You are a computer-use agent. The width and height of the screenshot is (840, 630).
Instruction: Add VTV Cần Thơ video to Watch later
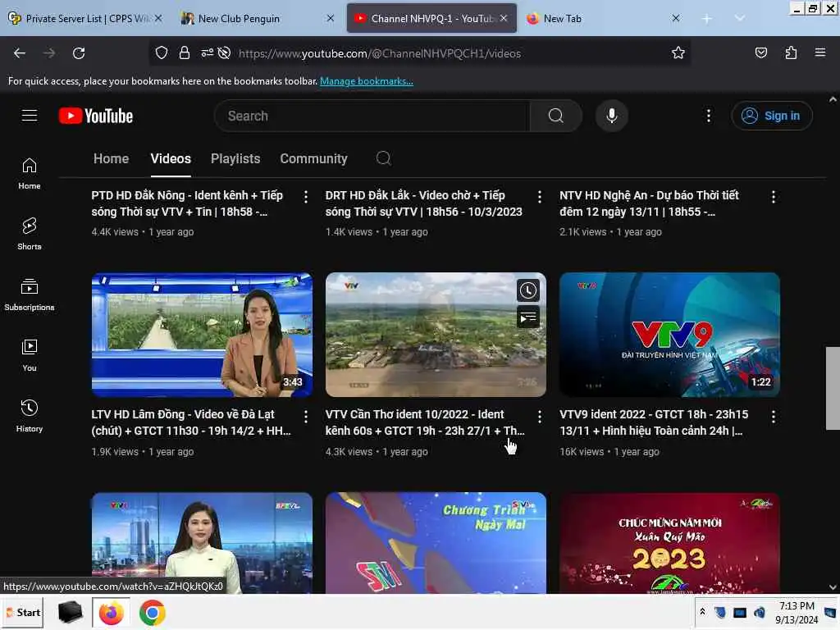click(527, 290)
